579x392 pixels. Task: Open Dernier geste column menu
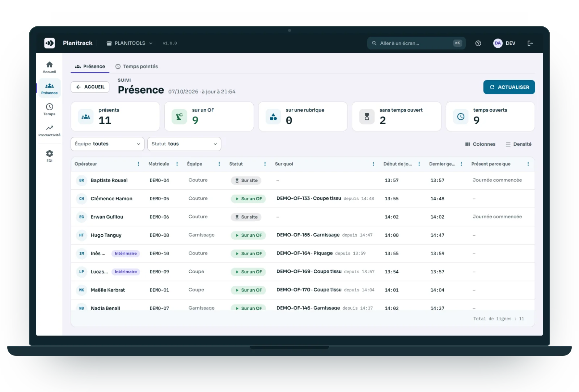(x=461, y=164)
